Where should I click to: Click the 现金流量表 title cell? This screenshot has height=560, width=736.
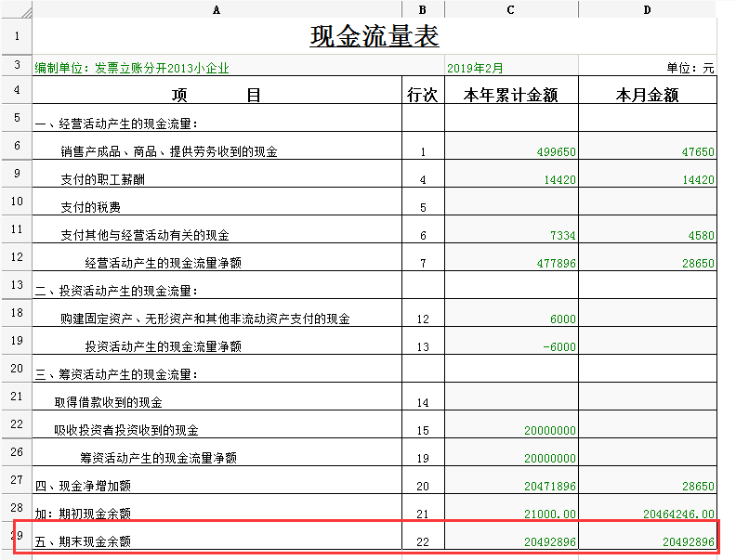pos(374,37)
